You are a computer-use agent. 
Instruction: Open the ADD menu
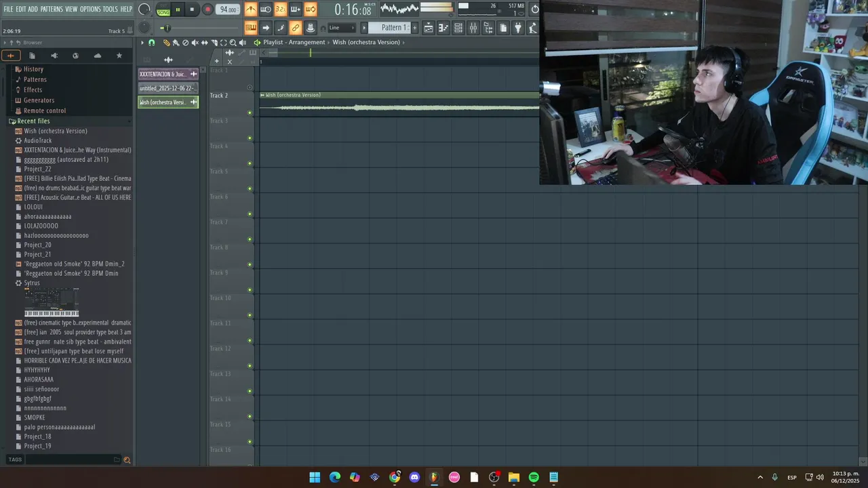point(33,9)
